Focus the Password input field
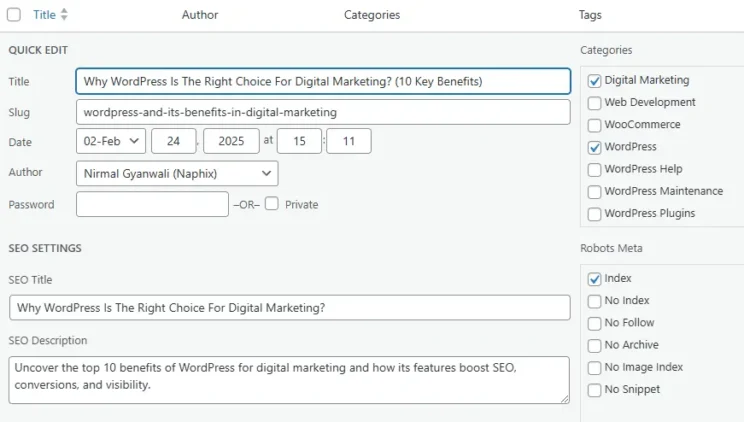 [152, 204]
